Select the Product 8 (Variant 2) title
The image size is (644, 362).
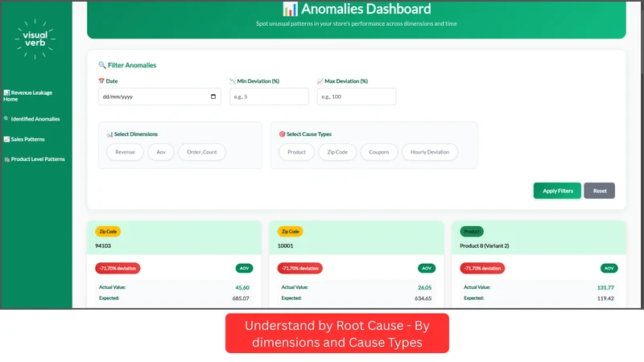[x=485, y=246]
